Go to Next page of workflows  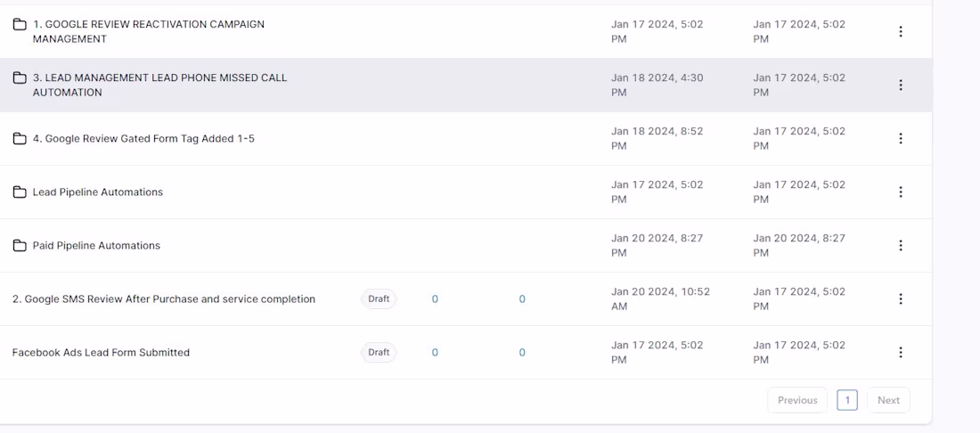pyautogui.click(x=888, y=400)
